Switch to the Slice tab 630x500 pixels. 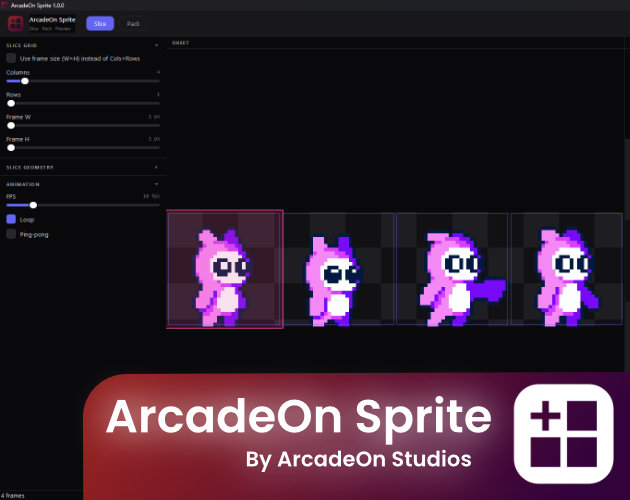[x=100, y=24]
